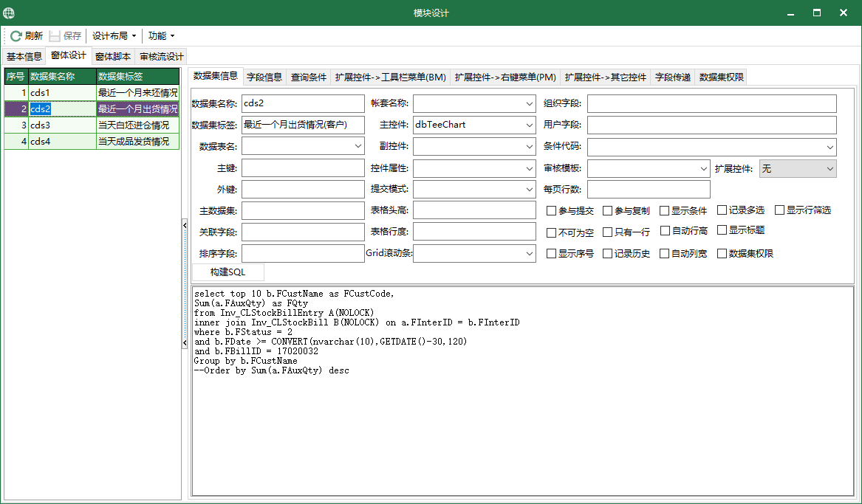
Task: Toggle the 显示标题 checkbox
Action: 722,230
